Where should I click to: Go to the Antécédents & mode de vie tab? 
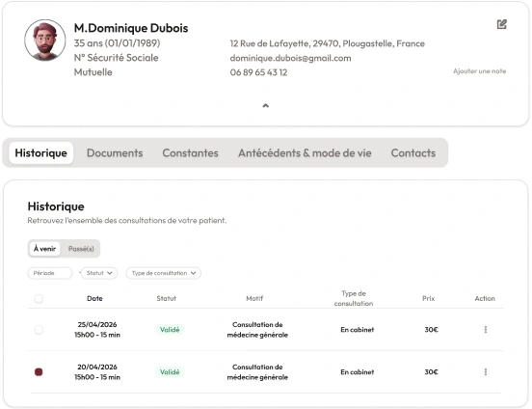[305, 152]
